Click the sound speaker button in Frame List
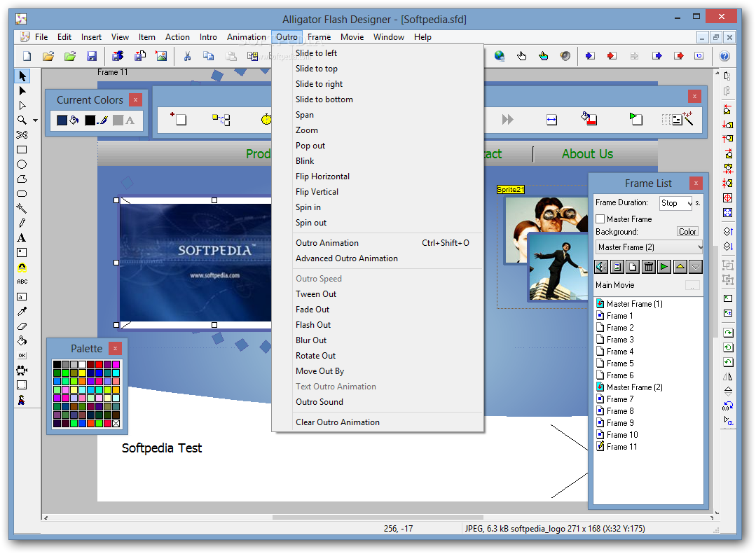Viewport: 756px width, 554px height. [601, 267]
